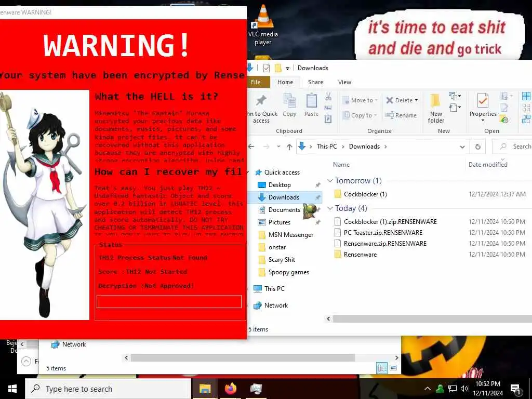Open the Windows Start menu
532x399 pixels.
coord(12,389)
